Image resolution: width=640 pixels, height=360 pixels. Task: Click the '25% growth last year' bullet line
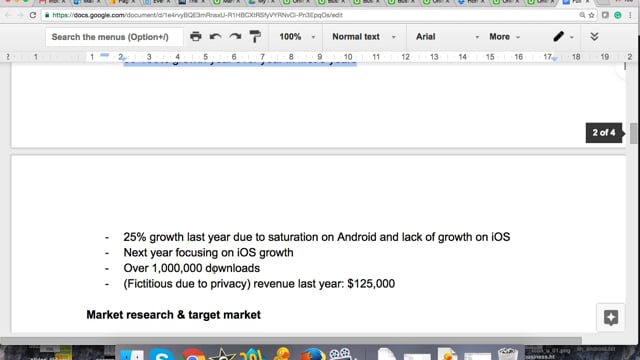tap(317, 237)
